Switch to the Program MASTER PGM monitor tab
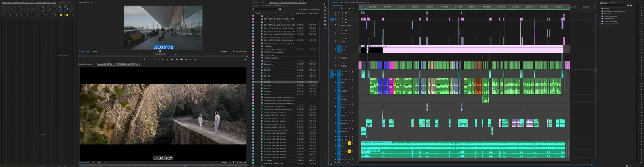Screen dimensions: 644x167 click(x=117, y=64)
